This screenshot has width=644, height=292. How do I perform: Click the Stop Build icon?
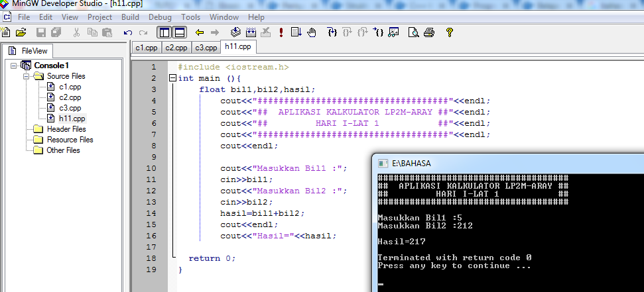coord(266,32)
